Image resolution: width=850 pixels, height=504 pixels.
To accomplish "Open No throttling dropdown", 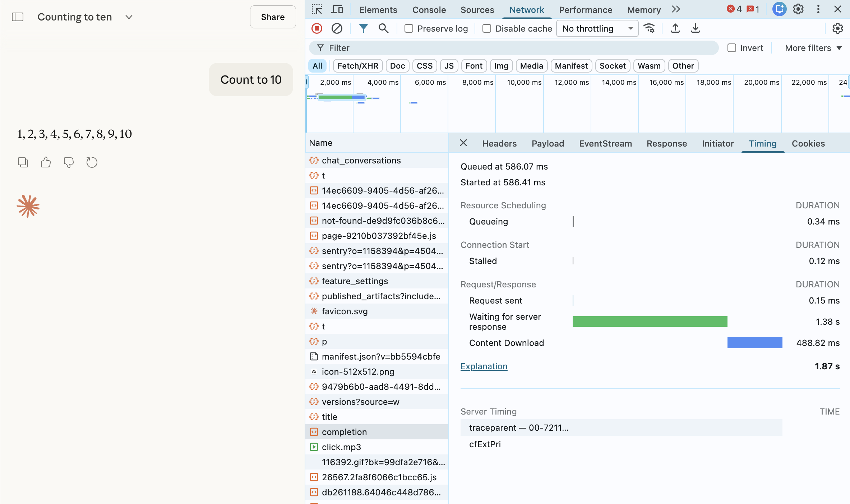I will coord(597,28).
